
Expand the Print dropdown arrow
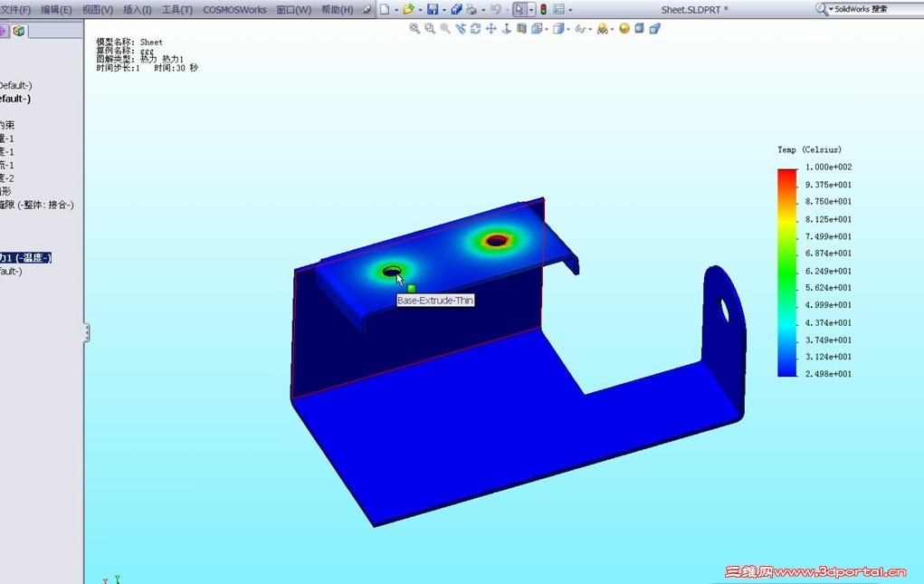point(482,10)
